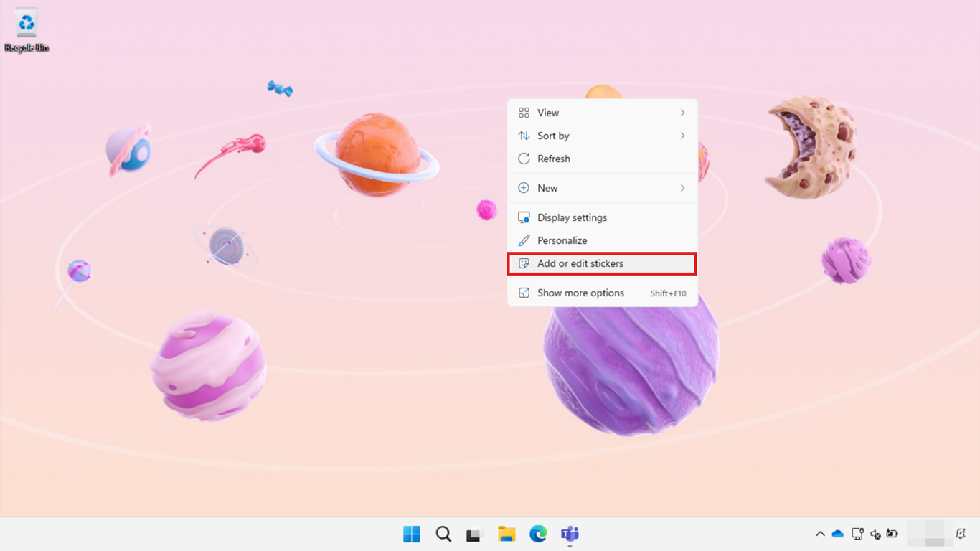Click Show more options in the menu
The image size is (980, 551).
pyautogui.click(x=580, y=293)
